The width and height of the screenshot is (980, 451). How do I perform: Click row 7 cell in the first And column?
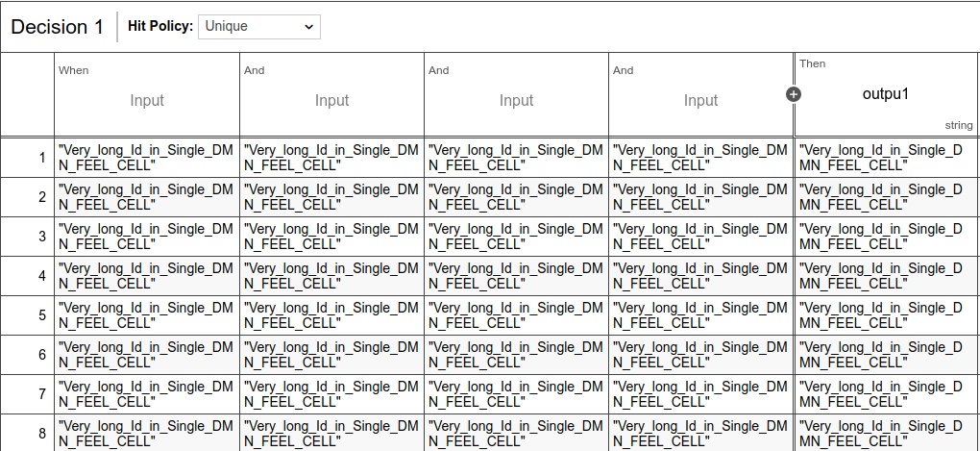[331, 394]
